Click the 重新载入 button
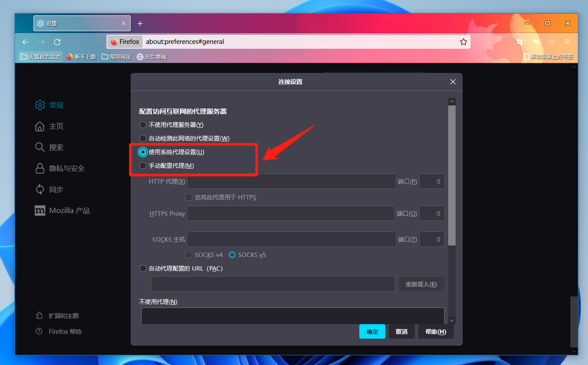This screenshot has width=588, height=365. pyautogui.click(x=421, y=284)
